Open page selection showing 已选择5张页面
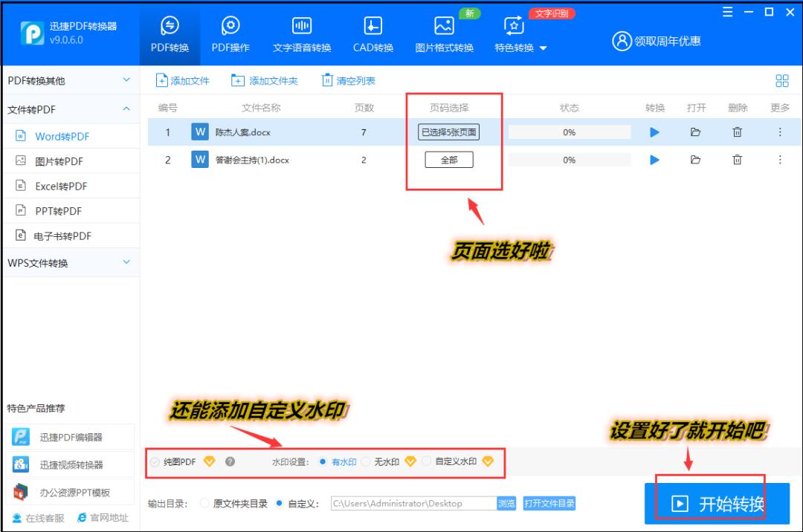The image size is (803, 532). point(448,132)
